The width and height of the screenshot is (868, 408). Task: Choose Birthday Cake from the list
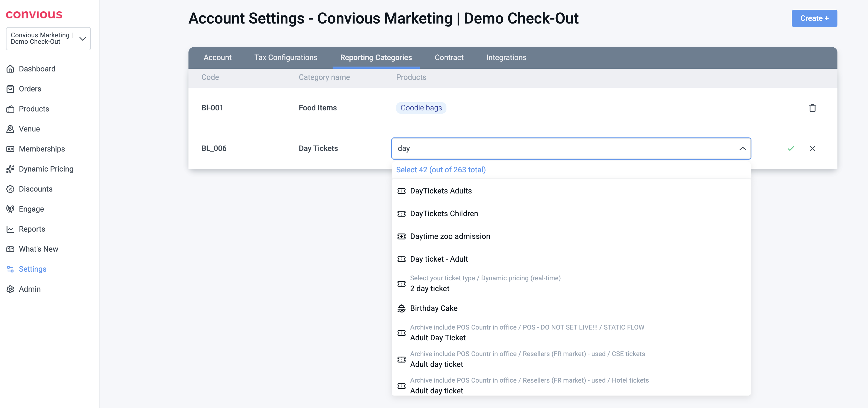(433, 308)
